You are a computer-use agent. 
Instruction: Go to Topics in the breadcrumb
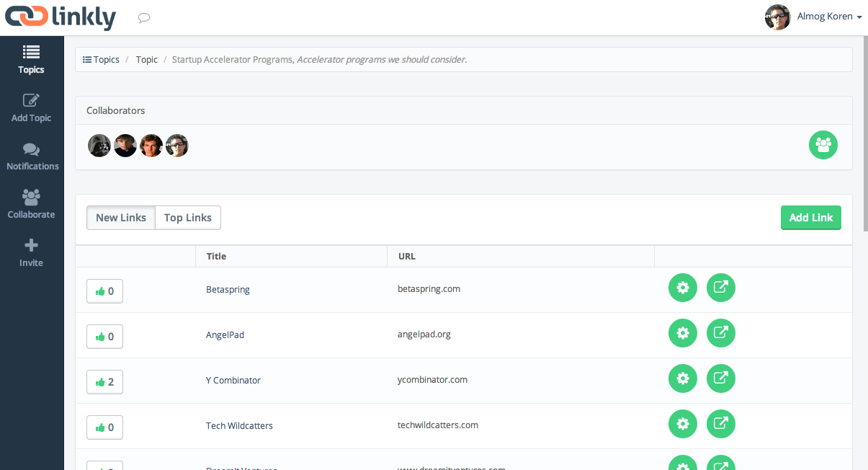coord(102,60)
